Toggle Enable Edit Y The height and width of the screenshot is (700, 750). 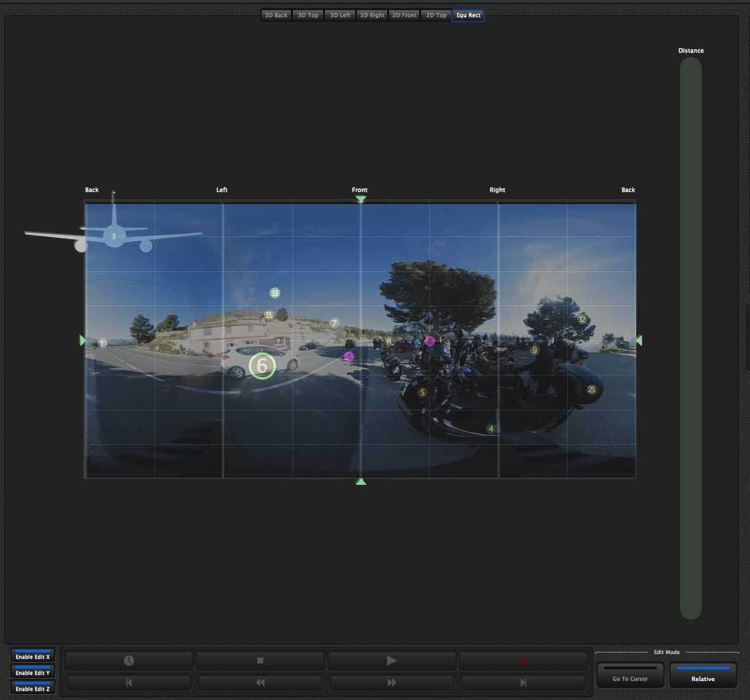(x=33, y=672)
